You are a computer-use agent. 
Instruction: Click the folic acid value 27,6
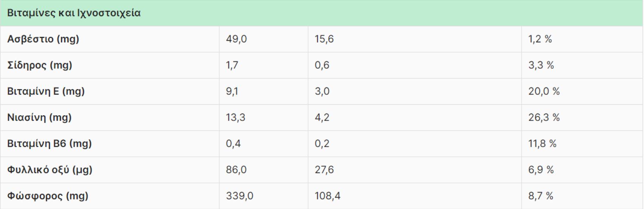324,170
